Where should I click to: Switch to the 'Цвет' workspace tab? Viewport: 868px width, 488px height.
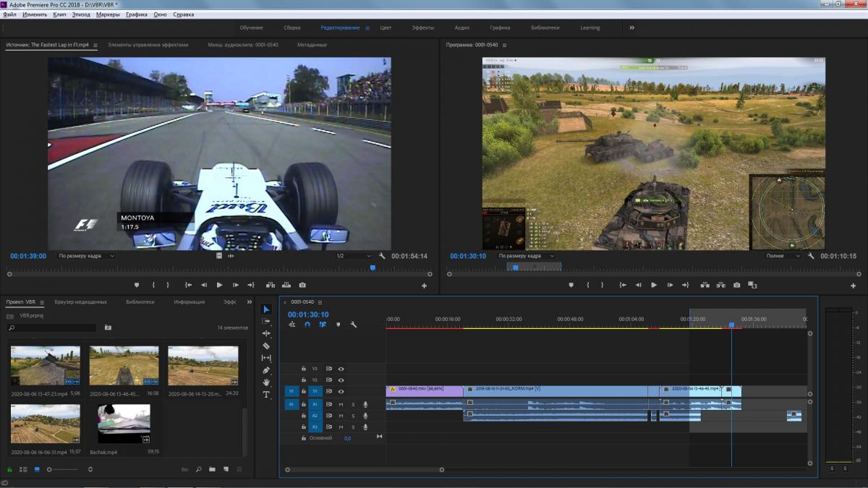point(386,27)
